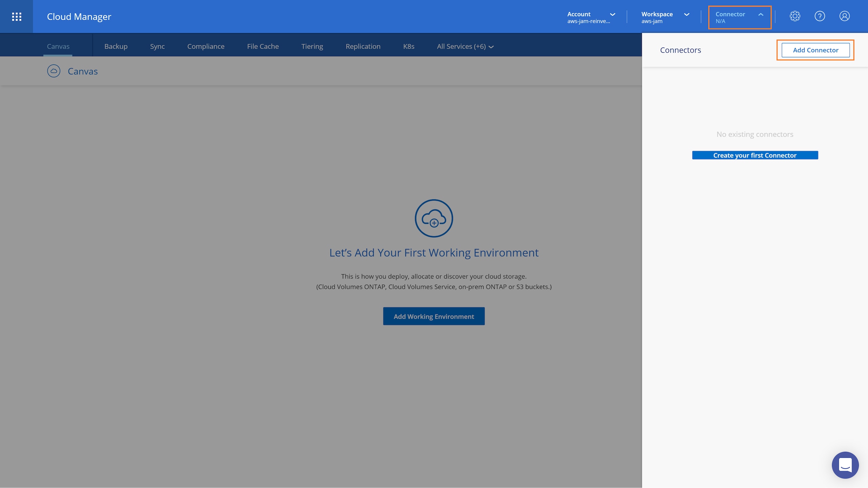
Task: Click Add Working Environment button
Action: tap(434, 316)
